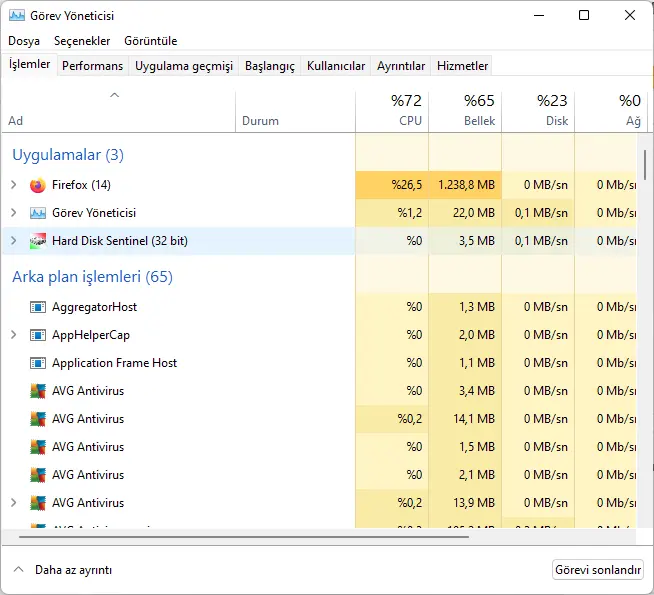The image size is (654, 595).
Task: Sort by the Disk column header
Action: point(538,112)
